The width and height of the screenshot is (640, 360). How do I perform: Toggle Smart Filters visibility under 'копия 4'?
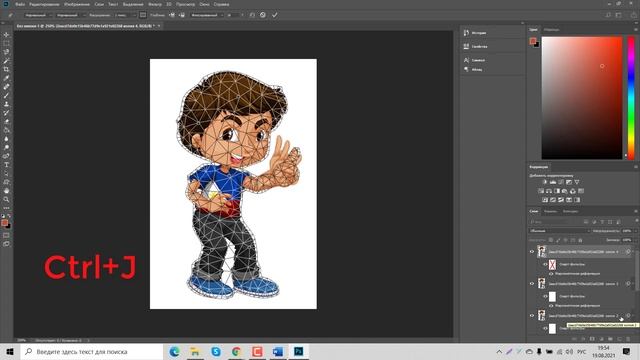click(x=545, y=264)
